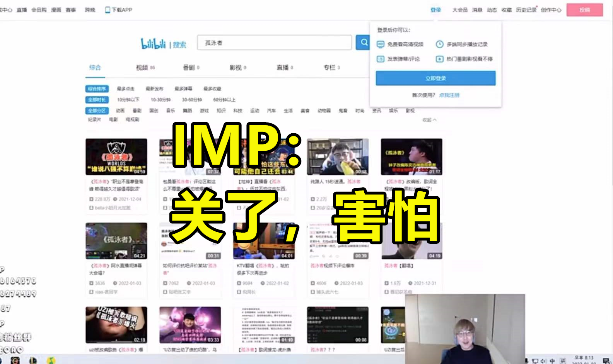The height and width of the screenshot is (364, 613).
Task: Open the 04:19 video thumbnail
Action: point(412,241)
